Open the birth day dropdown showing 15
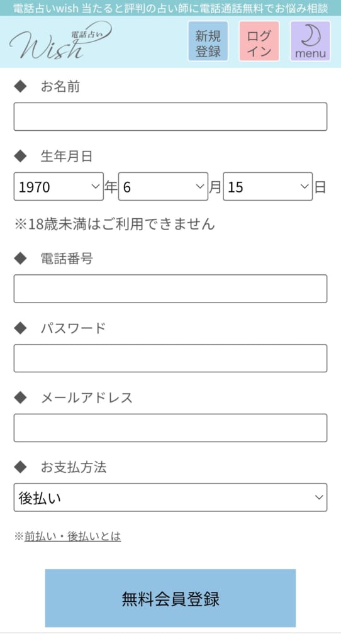The image size is (341, 644). (x=268, y=186)
